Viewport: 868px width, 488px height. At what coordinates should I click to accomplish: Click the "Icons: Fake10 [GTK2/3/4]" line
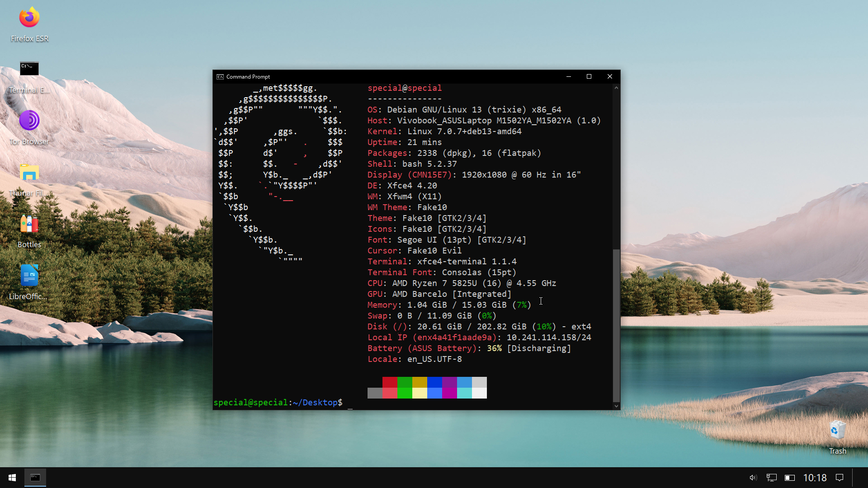pyautogui.click(x=427, y=229)
